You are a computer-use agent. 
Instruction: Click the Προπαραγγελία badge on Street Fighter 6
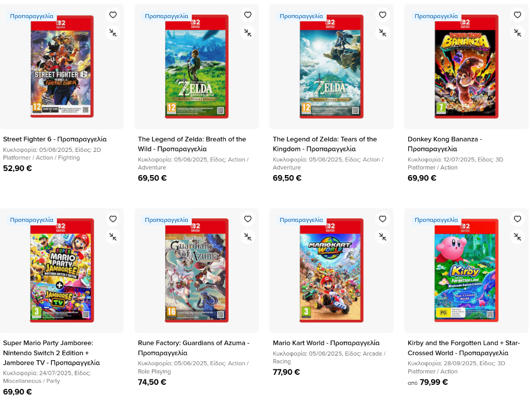32,16
